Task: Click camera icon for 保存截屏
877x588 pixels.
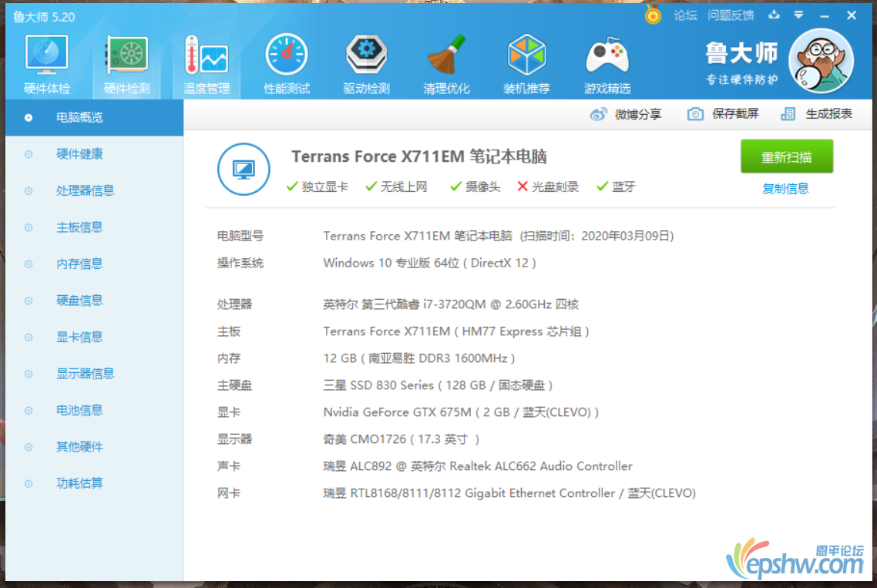Action: click(695, 114)
